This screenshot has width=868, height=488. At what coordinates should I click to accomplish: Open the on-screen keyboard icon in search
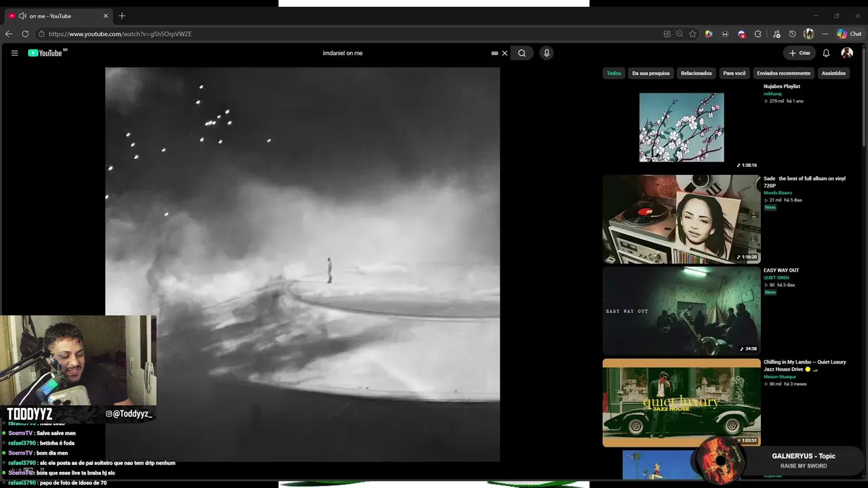tap(494, 53)
